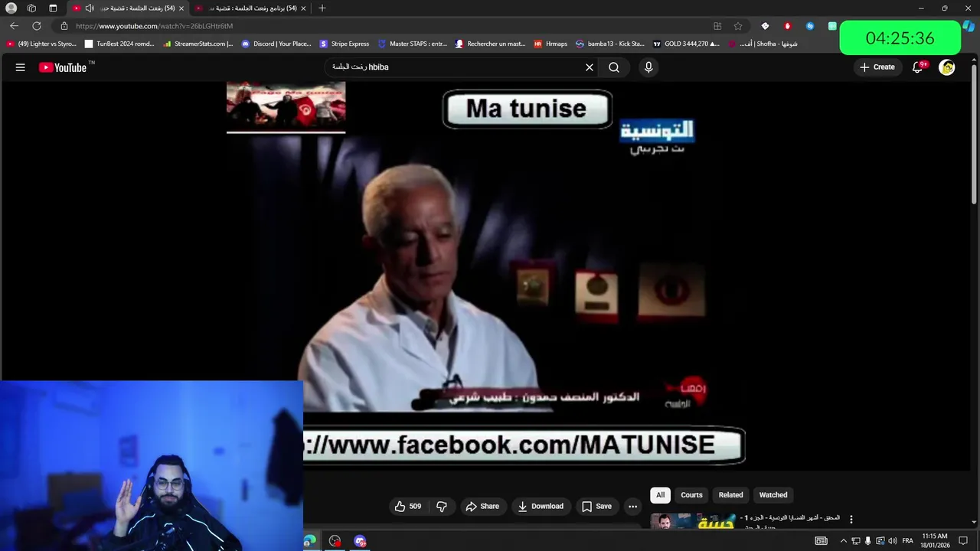Image resolution: width=980 pixels, height=551 pixels.
Task: Download the video
Action: (x=541, y=506)
